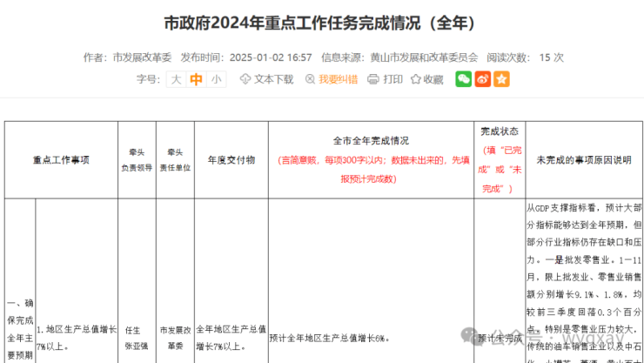Image resolution: width=644 pixels, height=363 pixels.
Task: Set font size to large (大)
Action: (x=176, y=79)
